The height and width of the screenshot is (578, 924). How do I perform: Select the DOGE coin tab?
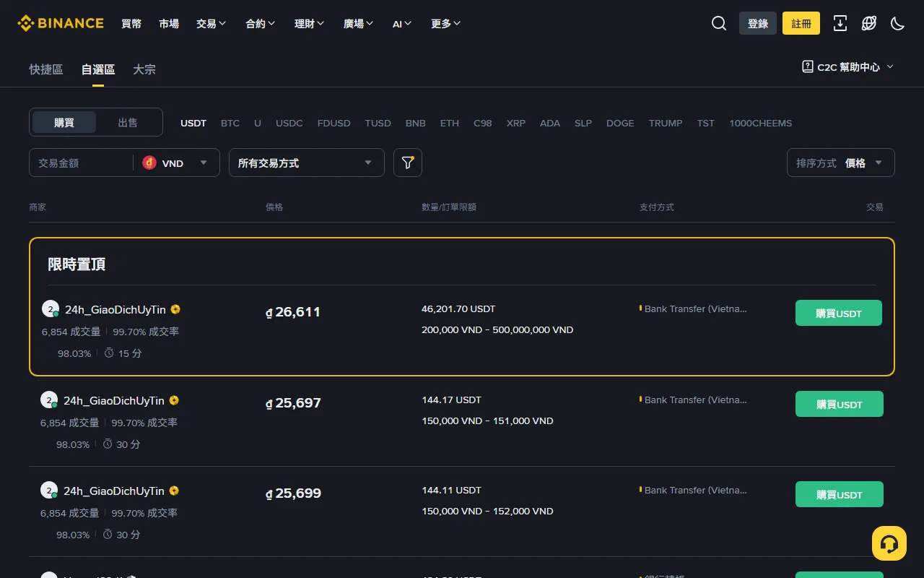(620, 123)
